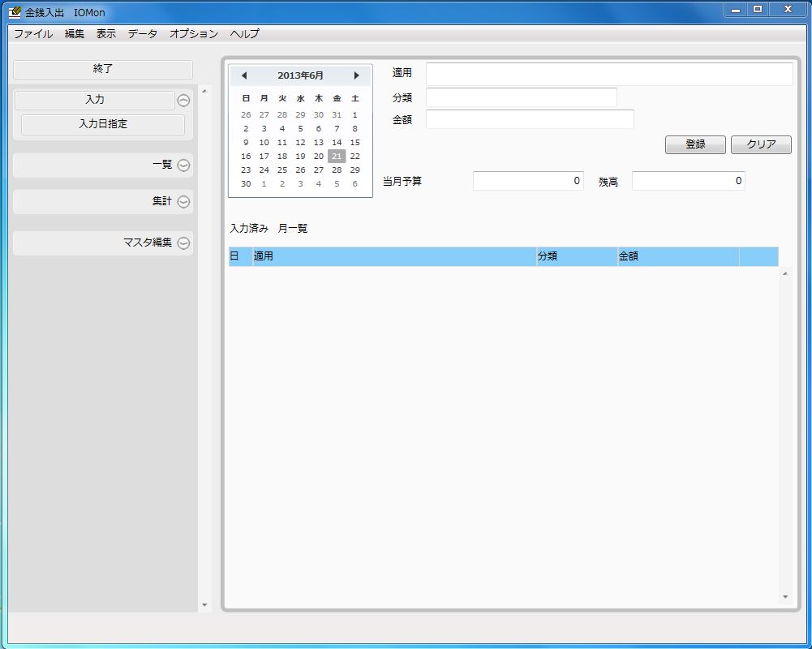Screen dimensions: 812x649
Task: Open the ヘルプ menu
Action: (244, 34)
